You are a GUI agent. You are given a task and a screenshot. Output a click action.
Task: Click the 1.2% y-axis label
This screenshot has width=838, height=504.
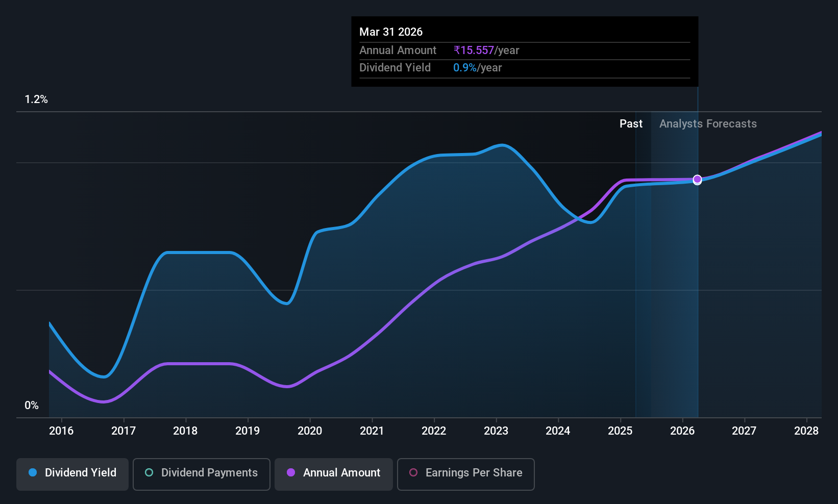tap(36, 99)
